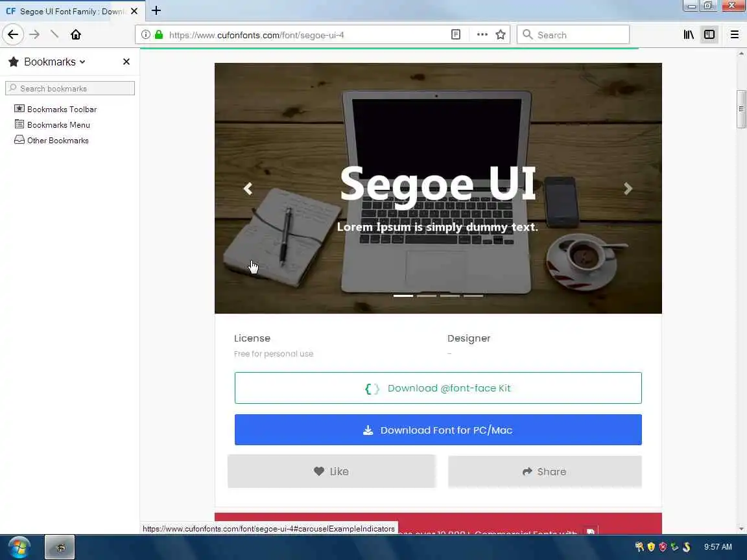Show next carousel slide
Image resolution: width=747 pixels, height=560 pixels.
(x=628, y=189)
